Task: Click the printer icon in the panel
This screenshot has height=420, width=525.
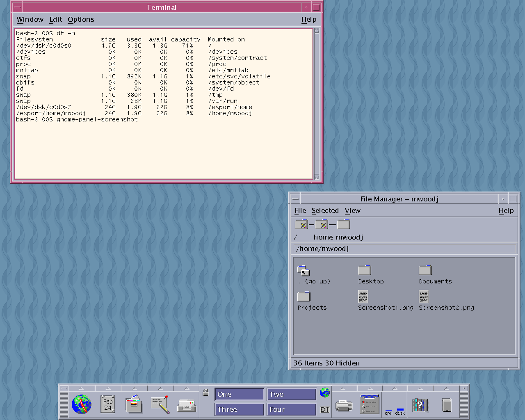Action: coord(344,406)
